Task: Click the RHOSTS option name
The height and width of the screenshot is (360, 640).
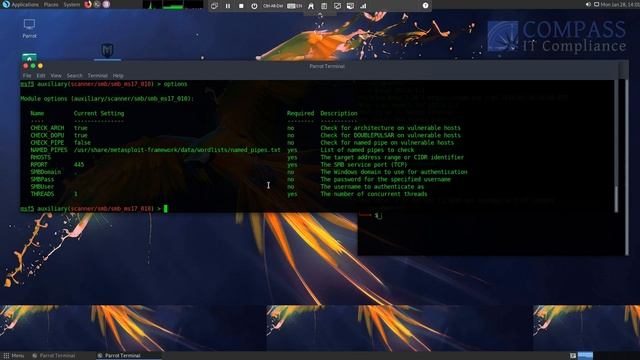Action: [40, 157]
